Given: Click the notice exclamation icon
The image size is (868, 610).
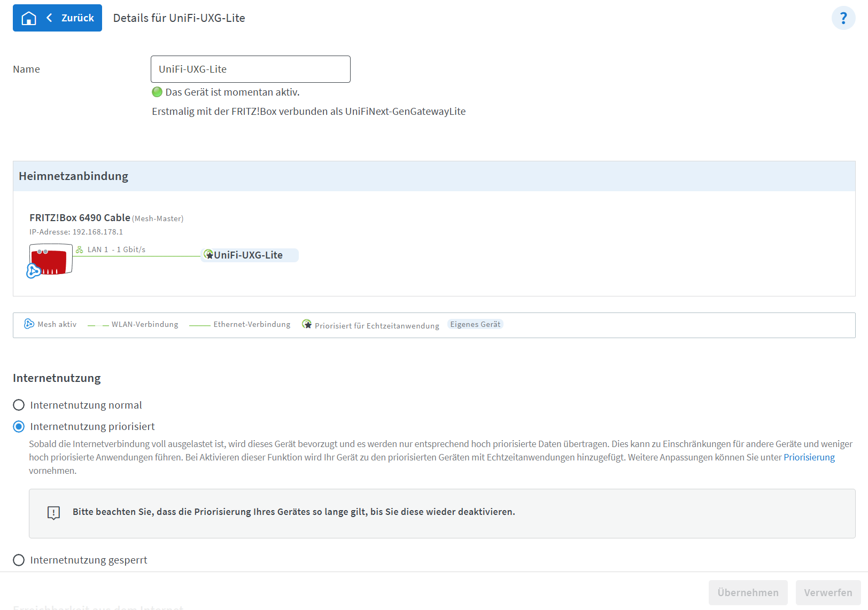Looking at the screenshot, I should pos(53,513).
